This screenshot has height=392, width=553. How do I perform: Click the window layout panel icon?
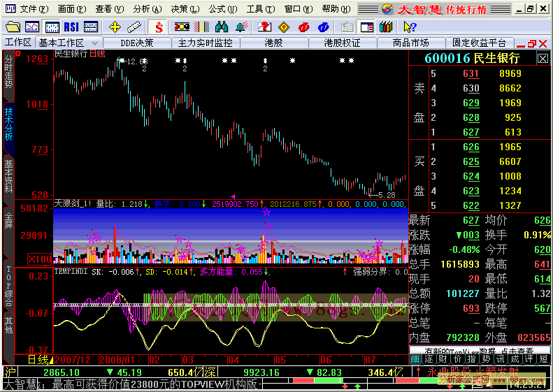tap(367, 27)
